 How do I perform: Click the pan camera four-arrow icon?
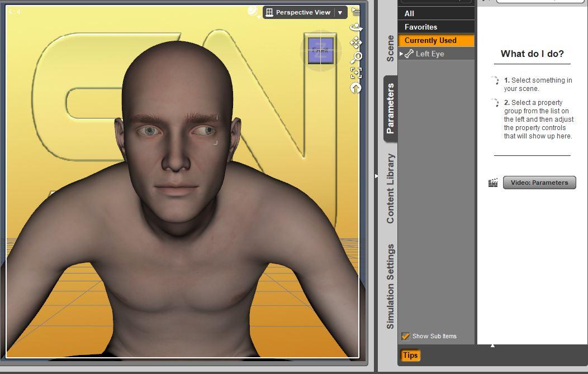click(356, 42)
